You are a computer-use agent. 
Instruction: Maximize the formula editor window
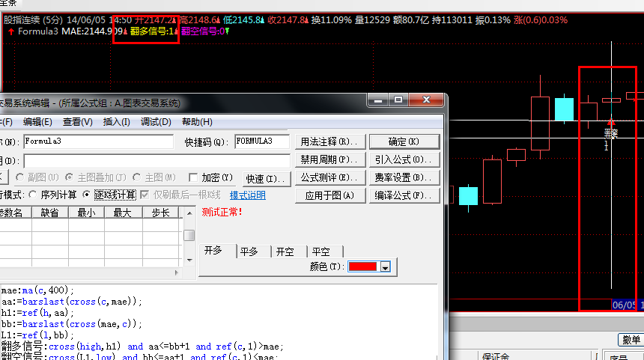point(398,100)
